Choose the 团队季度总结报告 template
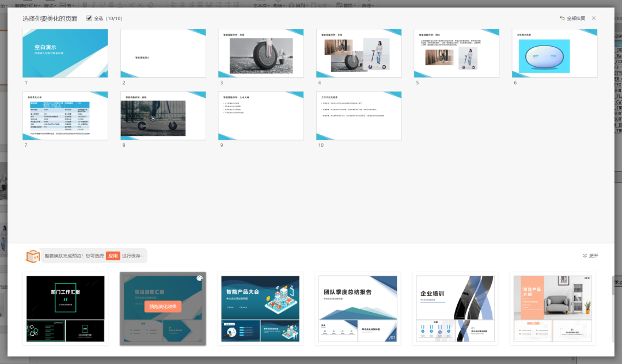 (358, 309)
